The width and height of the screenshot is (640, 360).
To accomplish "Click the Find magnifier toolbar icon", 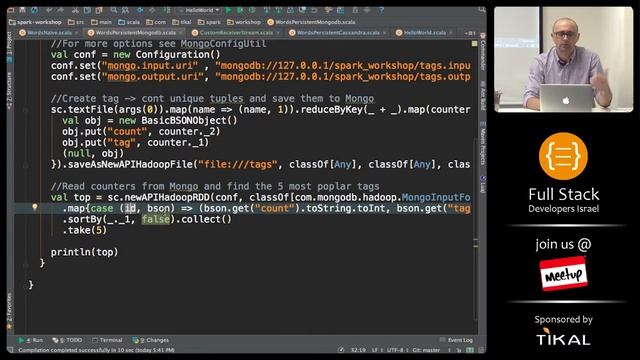I will 113,9.
